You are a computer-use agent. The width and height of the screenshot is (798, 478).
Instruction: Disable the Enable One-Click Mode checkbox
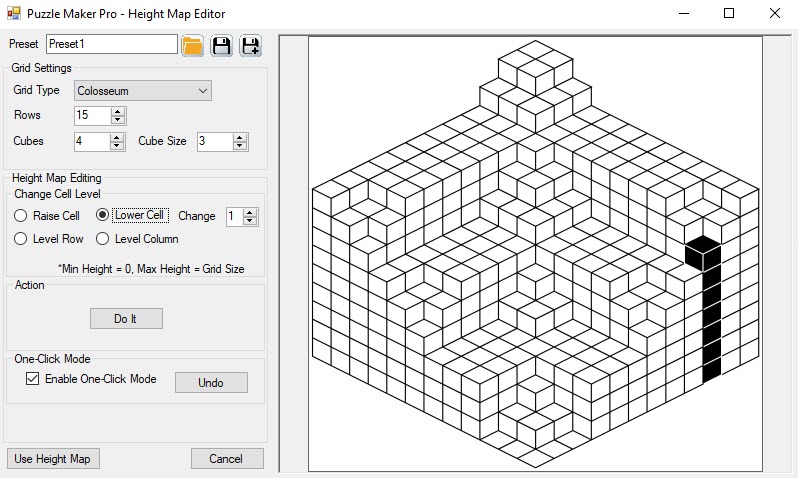point(33,379)
